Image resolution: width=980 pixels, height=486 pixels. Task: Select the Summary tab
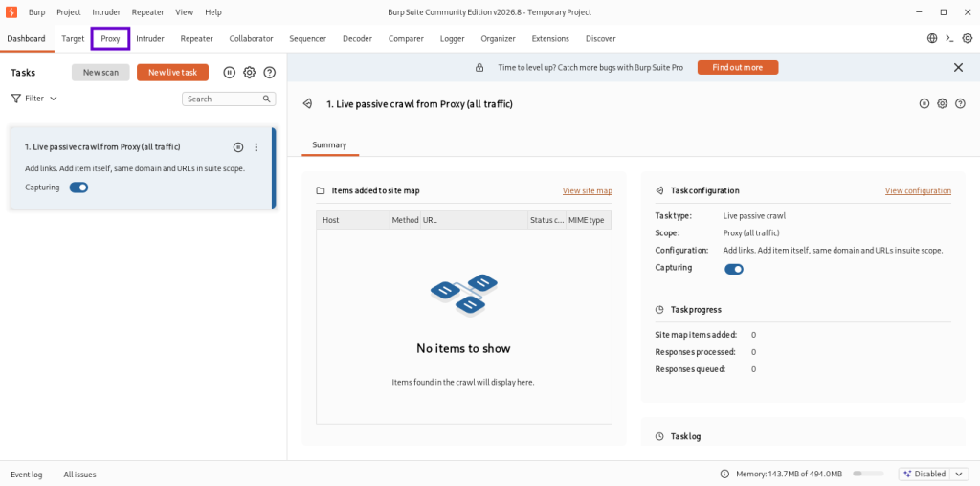[x=329, y=144]
